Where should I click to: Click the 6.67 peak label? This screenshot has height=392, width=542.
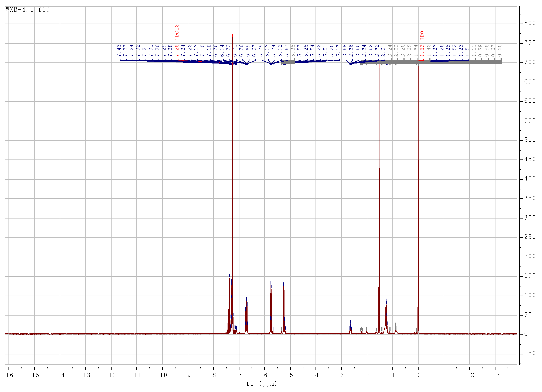click(254, 50)
